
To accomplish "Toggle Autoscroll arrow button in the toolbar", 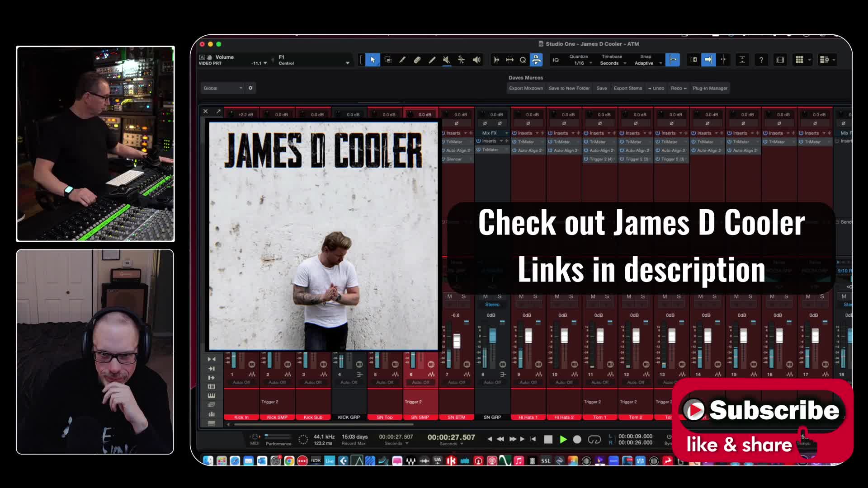I will (x=708, y=60).
